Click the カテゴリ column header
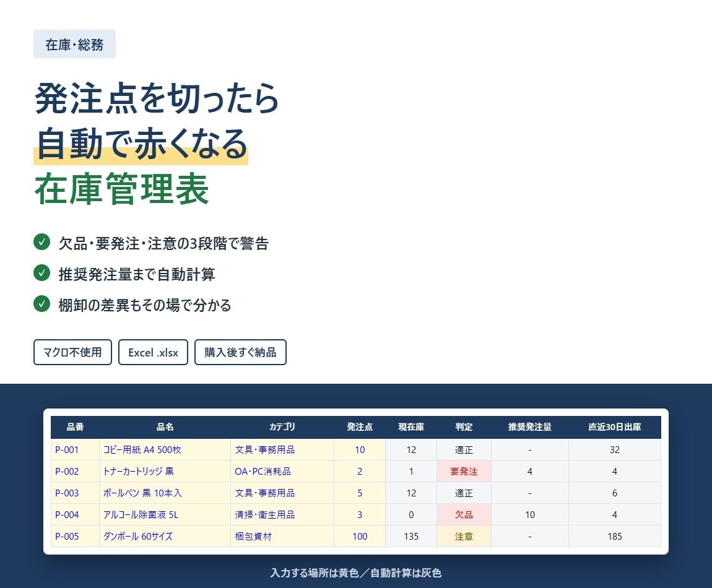Image resolution: width=712 pixels, height=588 pixels. [282, 427]
